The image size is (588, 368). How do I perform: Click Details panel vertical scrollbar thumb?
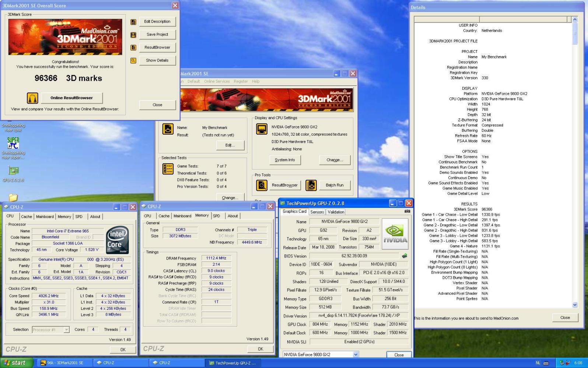tap(575, 33)
